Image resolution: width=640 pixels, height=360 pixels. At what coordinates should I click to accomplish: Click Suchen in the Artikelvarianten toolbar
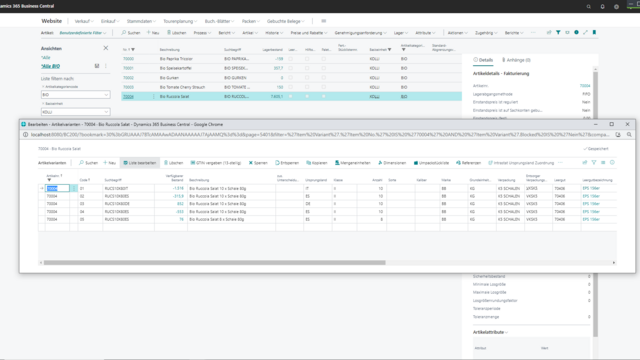(88, 163)
